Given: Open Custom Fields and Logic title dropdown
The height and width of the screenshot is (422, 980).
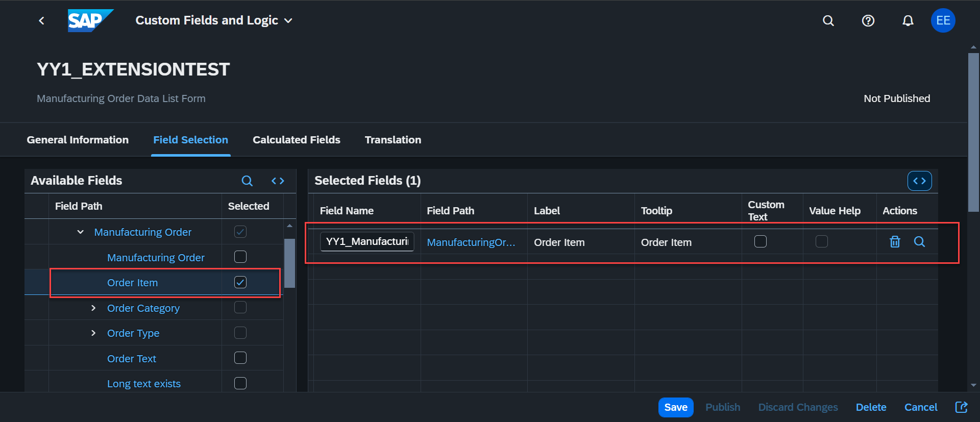Looking at the screenshot, I should pos(214,20).
